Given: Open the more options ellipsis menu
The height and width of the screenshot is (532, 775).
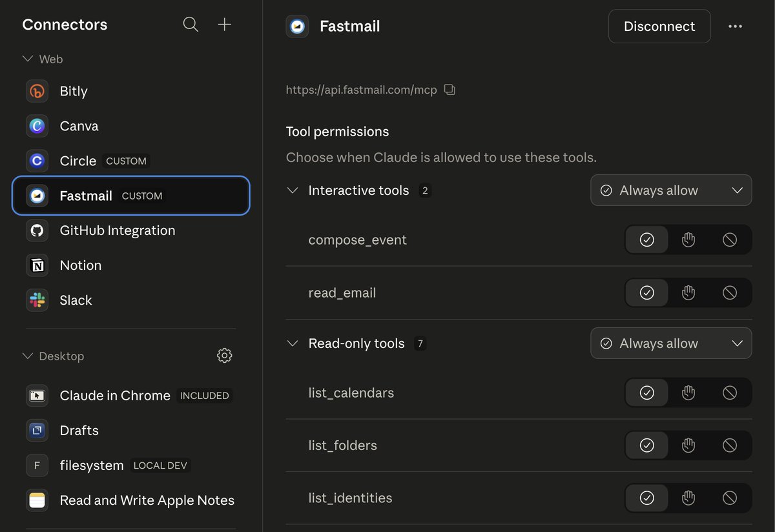Looking at the screenshot, I should pyautogui.click(x=735, y=26).
